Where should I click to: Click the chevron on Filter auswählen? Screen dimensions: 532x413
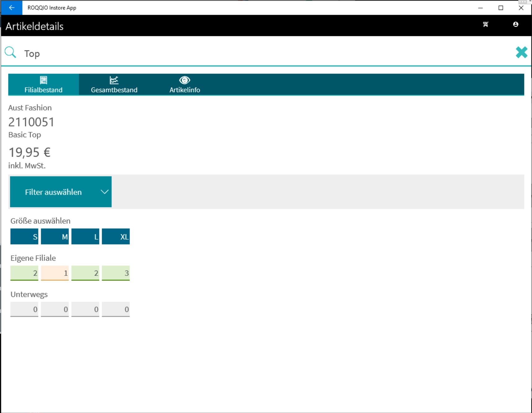point(104,192)
